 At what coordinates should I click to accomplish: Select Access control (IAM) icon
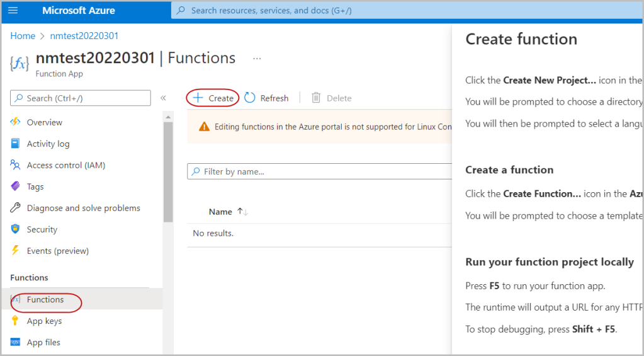click(16, 165)
